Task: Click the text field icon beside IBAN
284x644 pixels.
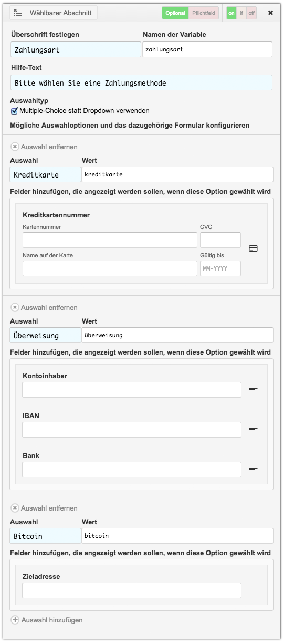Action: [253, 429]
